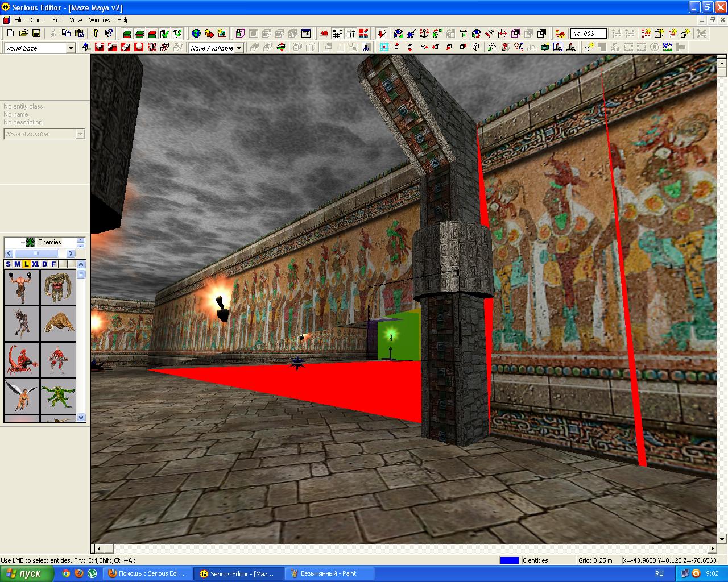Open the File menu
The width and height of the screenshot is (728, 582).
tap(19, 20)
